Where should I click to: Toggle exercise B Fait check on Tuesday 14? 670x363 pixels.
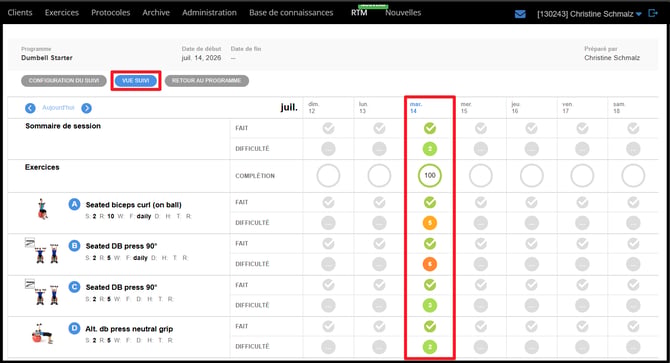(430, 243)
